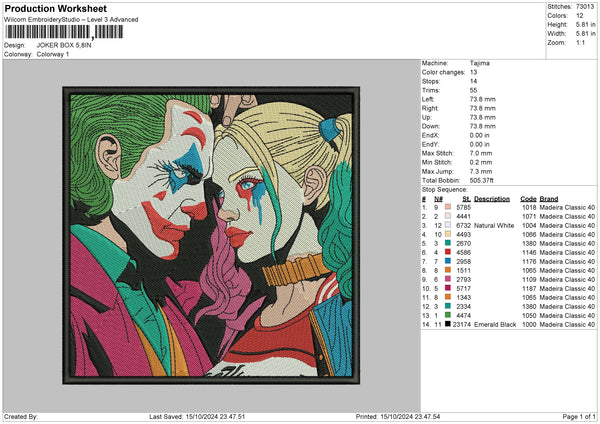Click the blue swatch in stop row 7

click(447, 261)
